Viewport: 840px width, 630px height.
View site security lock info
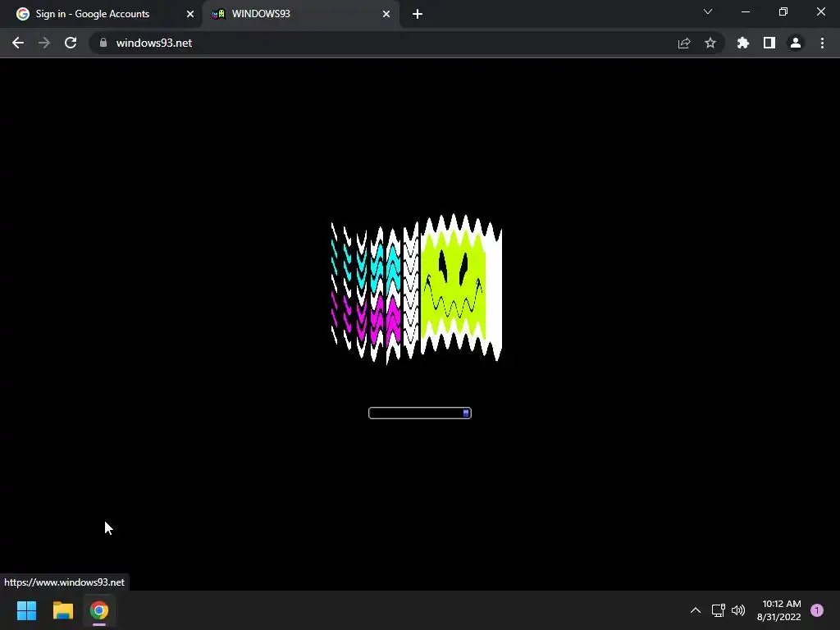(103, 43)
